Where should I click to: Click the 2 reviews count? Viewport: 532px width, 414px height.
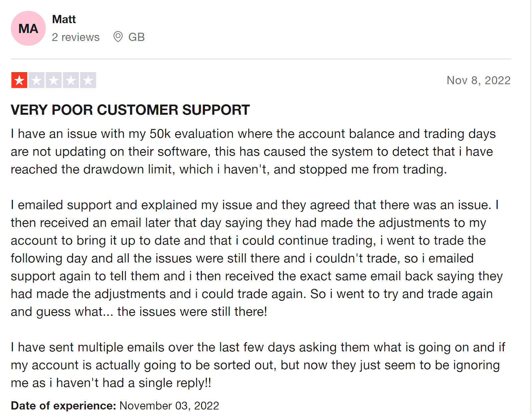tap(75, 37)
